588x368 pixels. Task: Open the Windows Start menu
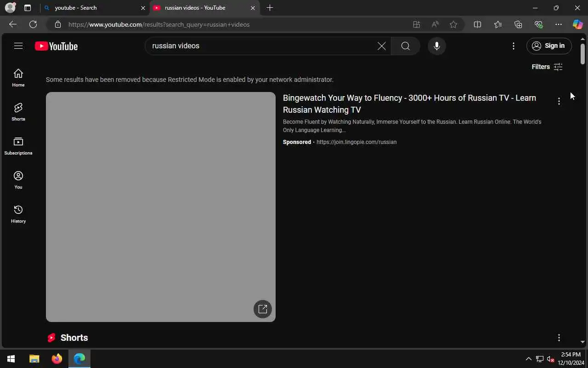coord(11,359)
